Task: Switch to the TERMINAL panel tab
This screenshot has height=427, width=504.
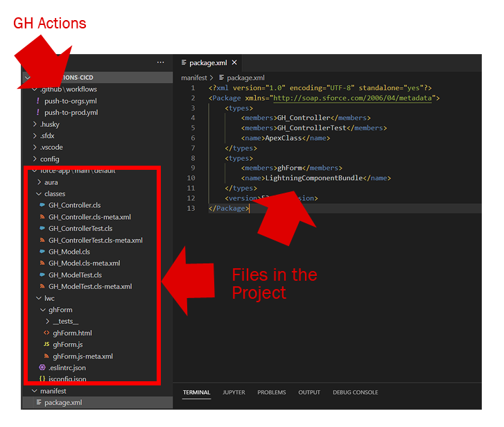Action: point(196,392)
